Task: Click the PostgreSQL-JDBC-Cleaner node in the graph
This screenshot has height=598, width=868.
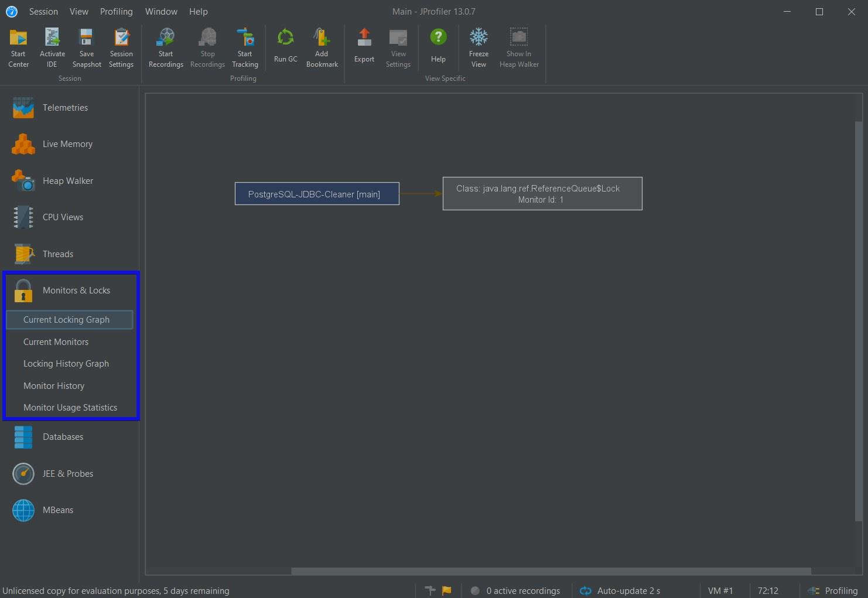Action: 316,193
